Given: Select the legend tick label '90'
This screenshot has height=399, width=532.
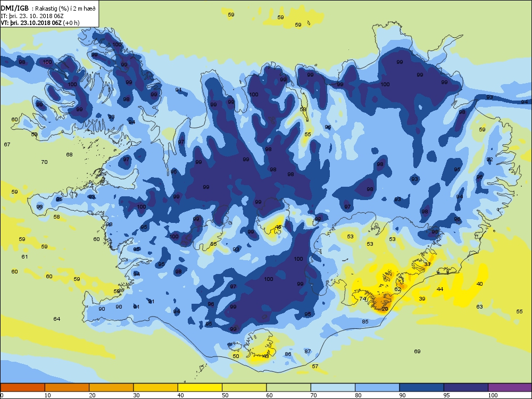Looking at the screenshot, I should [x=402, y=395].
